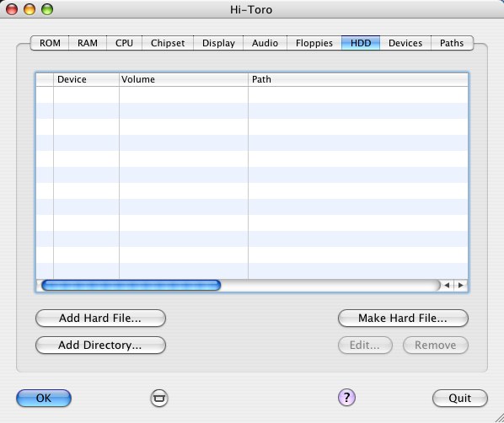The width and height of the screenshot is (504, 423).
Task: Click the scrollbar left arrow
Action: (x=447, y=285)
